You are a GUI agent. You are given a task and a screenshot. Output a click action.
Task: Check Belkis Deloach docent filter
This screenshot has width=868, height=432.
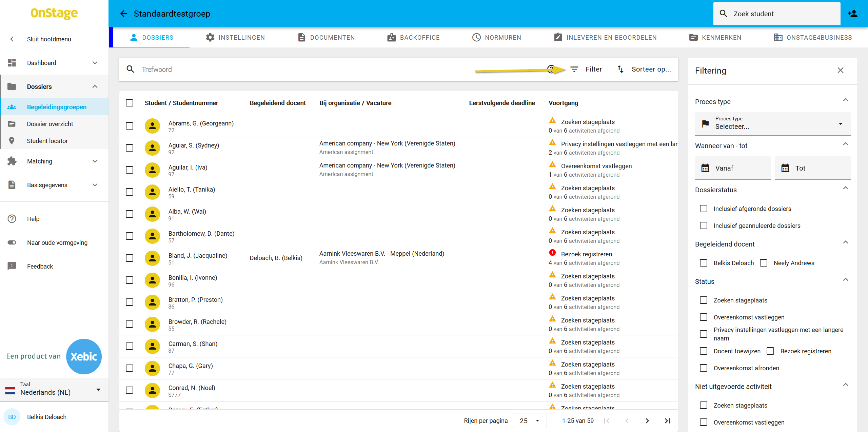coord(704,263)
